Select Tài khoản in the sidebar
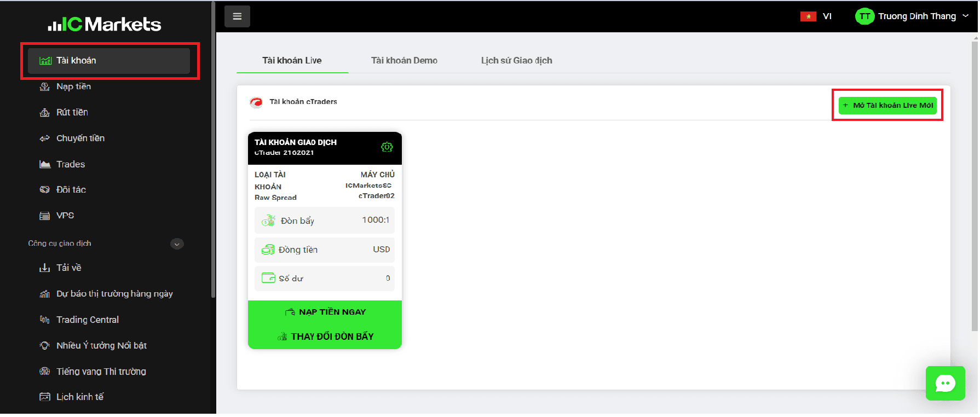This screenshot has height=417, width=980. point(109,61)
